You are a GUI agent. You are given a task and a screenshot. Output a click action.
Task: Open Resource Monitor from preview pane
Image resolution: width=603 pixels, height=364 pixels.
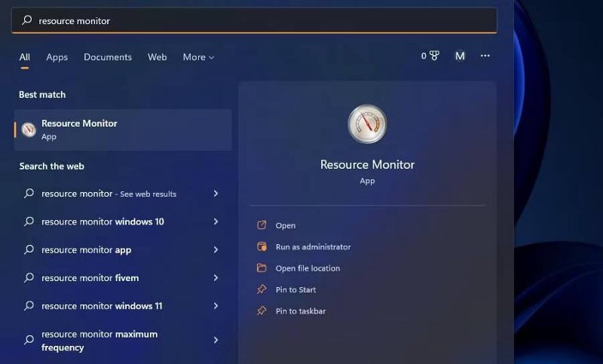pos(286,225)
